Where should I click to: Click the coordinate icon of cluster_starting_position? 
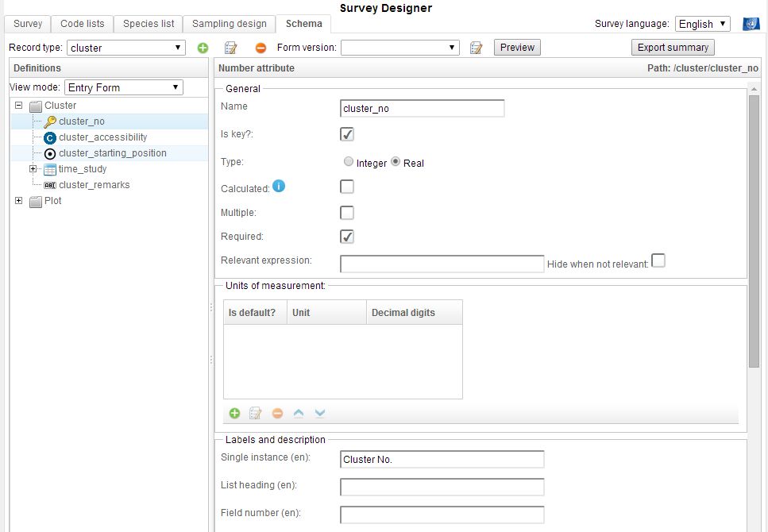tap(50, 154)
